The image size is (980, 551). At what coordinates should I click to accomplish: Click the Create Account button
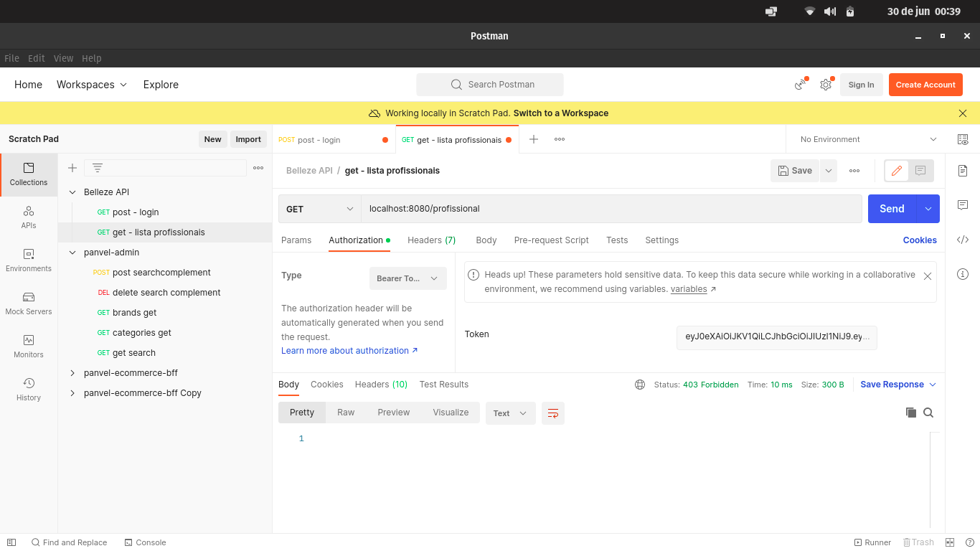tap(925, 85)
